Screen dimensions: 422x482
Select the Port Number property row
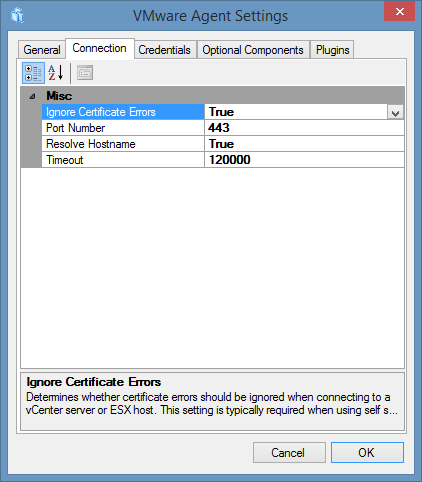223,128
